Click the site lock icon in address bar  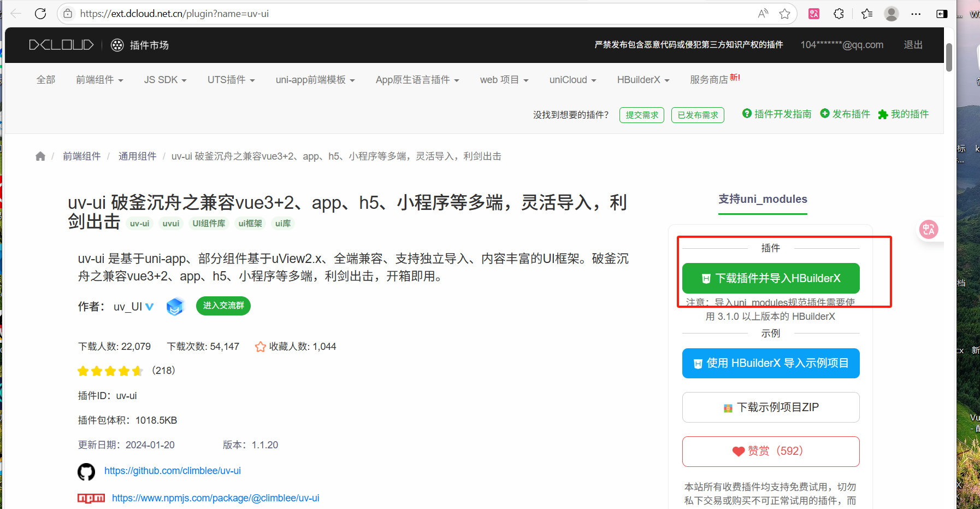point(68,14)
